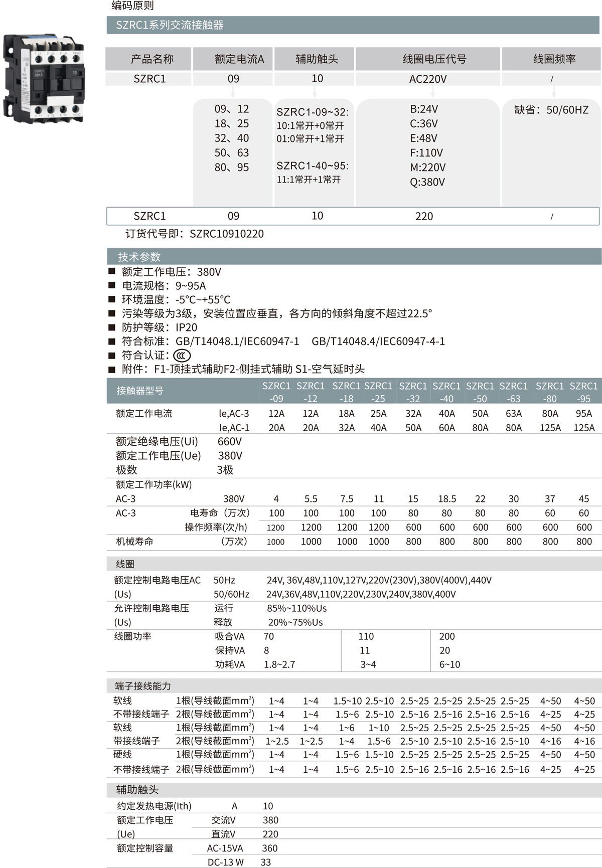This screenshot has width=602, height=868.
Task: Click the bullet square beside 额定工作电压:380V
Action: tap(112, 271)
